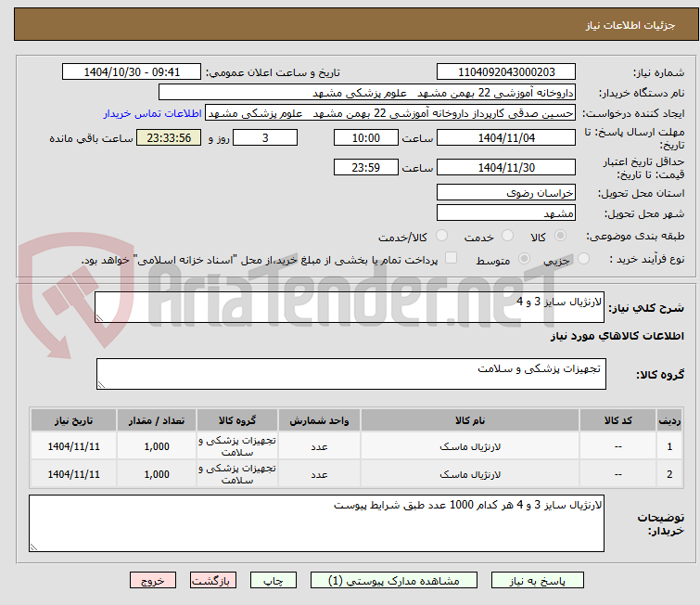
Task: Select the کالا radio button
Action: coord(560,236)
